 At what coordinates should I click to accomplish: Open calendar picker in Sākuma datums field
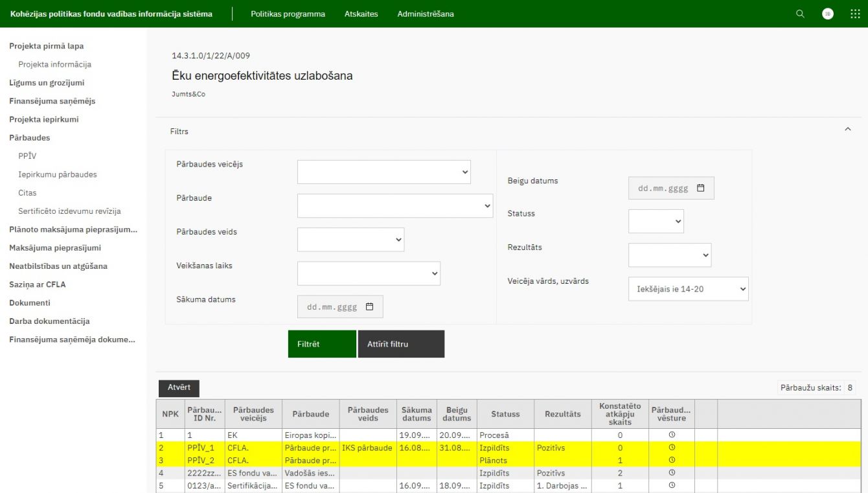(370, 307)
